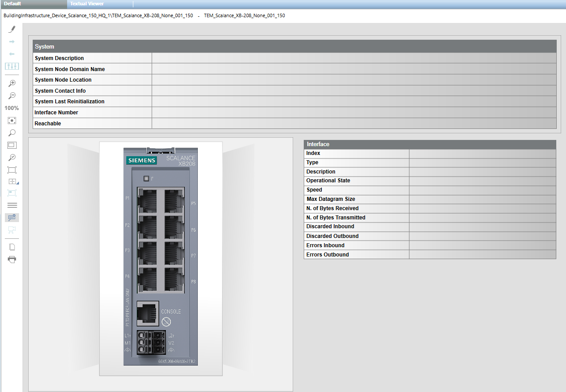Select the Fit-to-window frame icon
The width and height of the screenshot is (566, 392).
[x=12, y=170]
